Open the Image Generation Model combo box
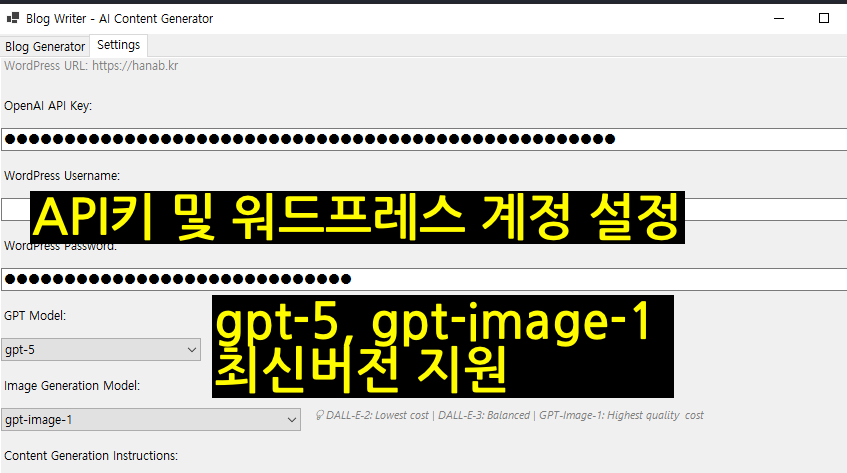 point(140,420)
